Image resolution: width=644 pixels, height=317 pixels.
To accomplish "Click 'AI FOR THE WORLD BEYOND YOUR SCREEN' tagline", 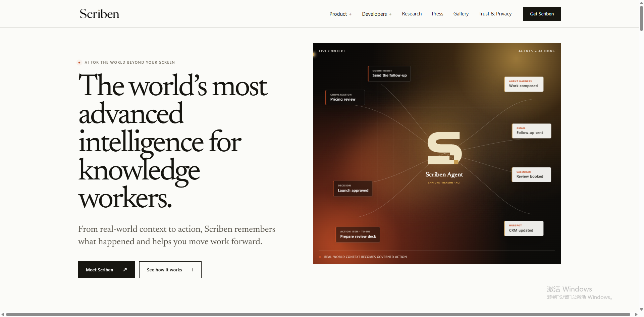I will pyautogui.click(x=130, y=62).
